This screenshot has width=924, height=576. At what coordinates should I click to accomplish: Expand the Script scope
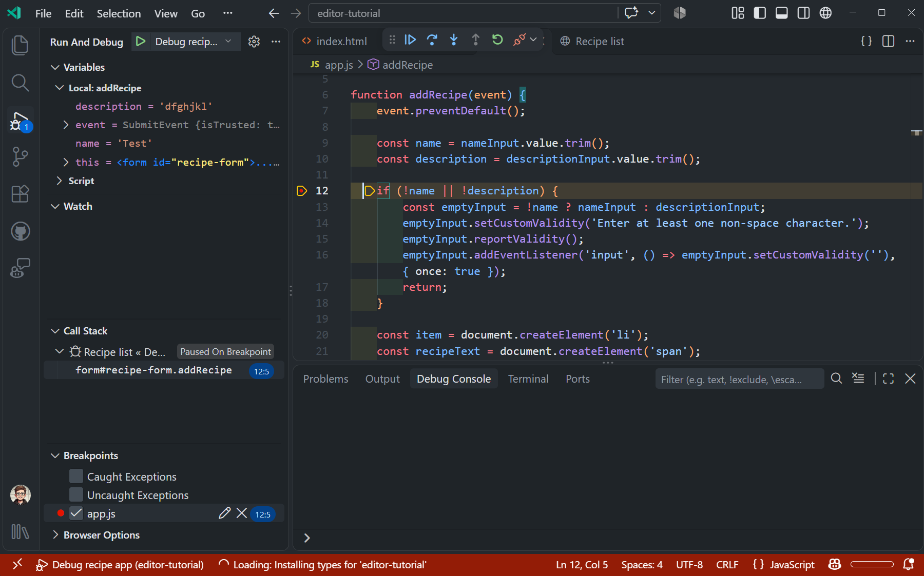[60, 181]
